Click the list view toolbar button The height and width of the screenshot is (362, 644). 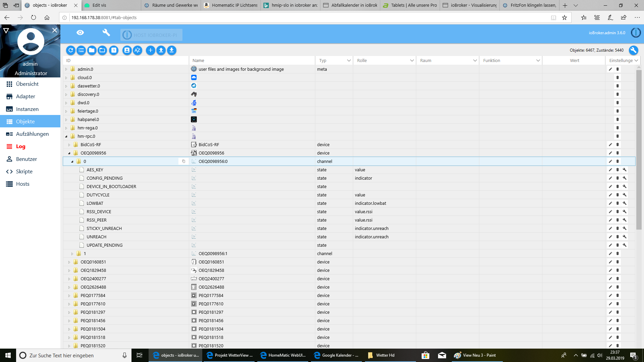click(x=81, y=50)
